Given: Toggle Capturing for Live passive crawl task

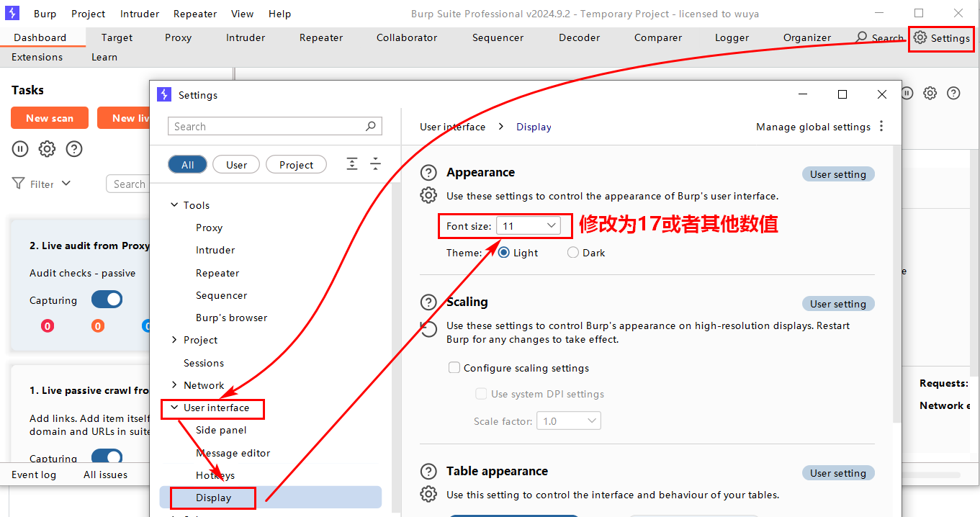Looking at the screenshot, I should pos(107,457).
